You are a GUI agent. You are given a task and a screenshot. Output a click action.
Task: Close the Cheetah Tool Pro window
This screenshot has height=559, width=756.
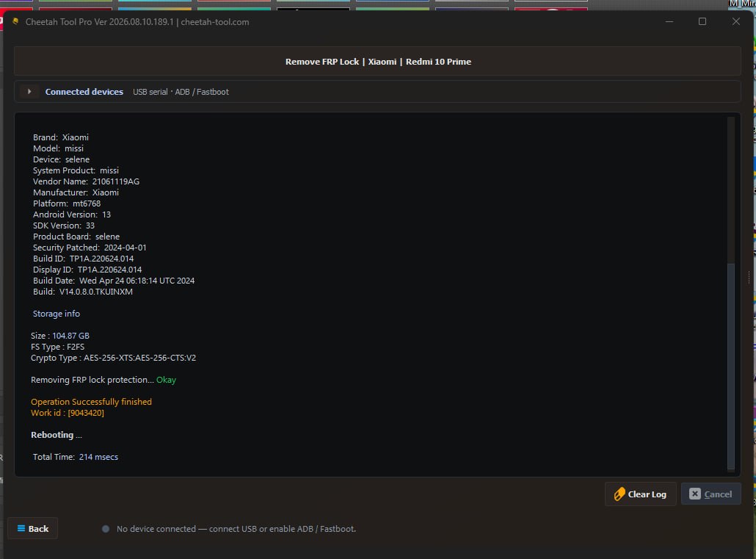point(735,21)
